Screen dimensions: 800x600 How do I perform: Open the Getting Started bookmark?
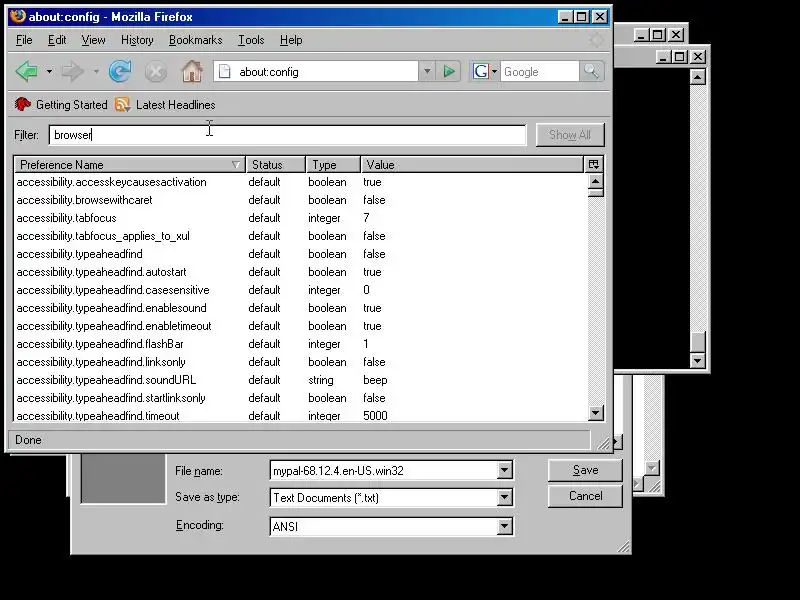[61, 105]
